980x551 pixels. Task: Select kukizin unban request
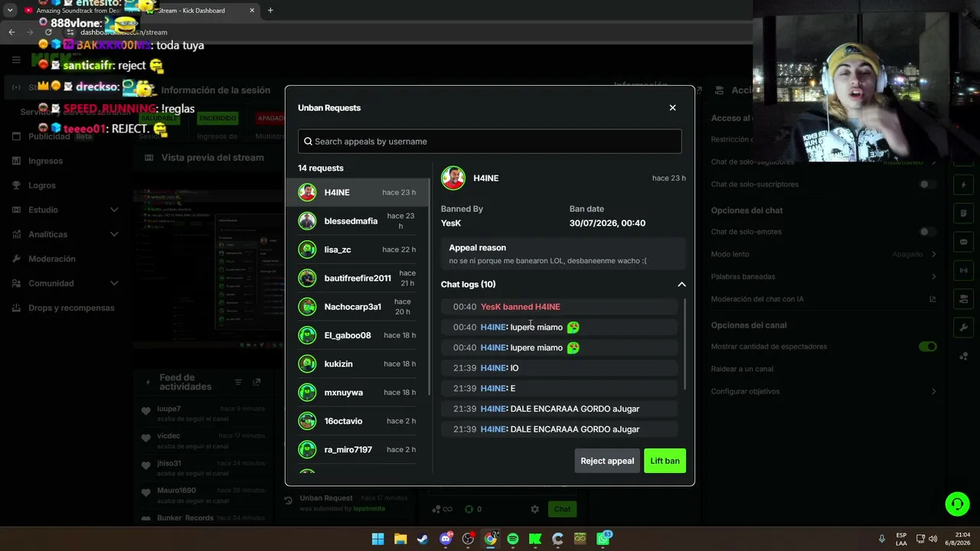[358, 364]
